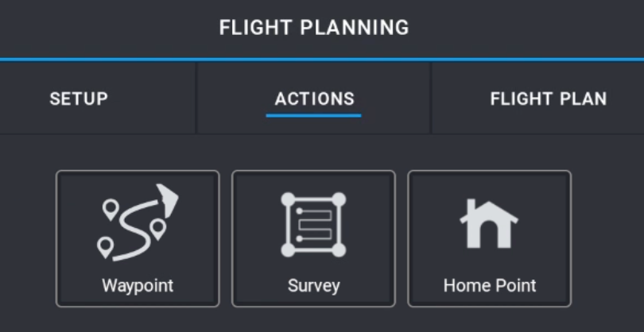Click the blue divider line under the header
This screenshot has width=644, height=332.
pos(322,60)
